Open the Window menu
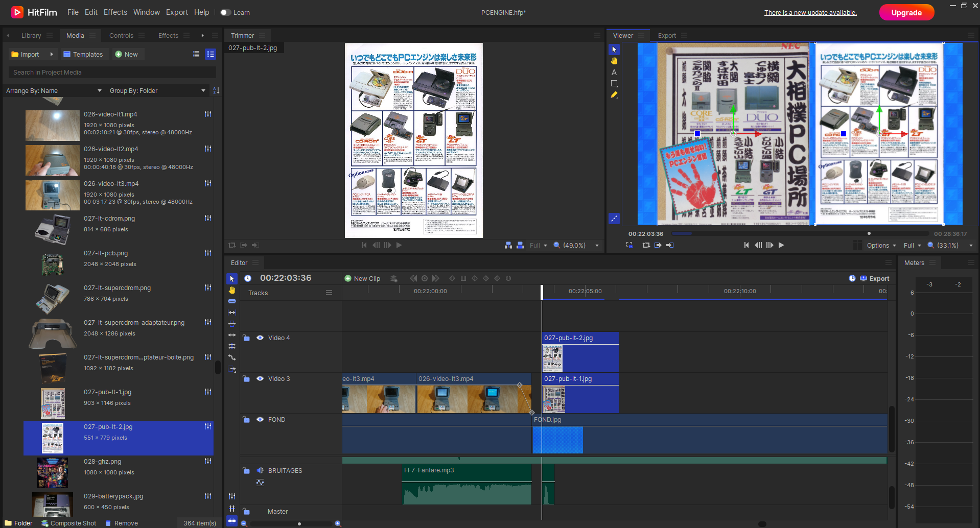This screenshot has width=980, height=528. 147,12
